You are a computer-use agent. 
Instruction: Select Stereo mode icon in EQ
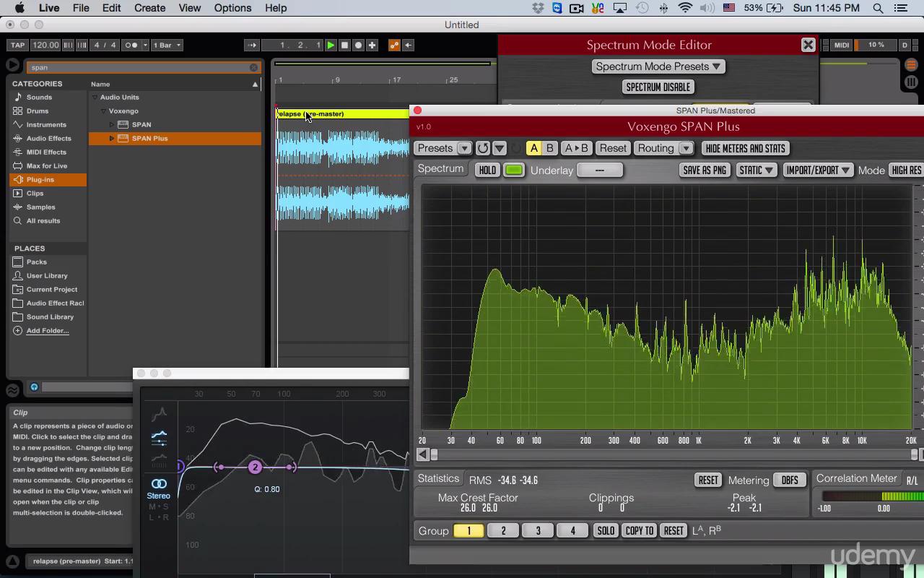[x=159, y=484]
